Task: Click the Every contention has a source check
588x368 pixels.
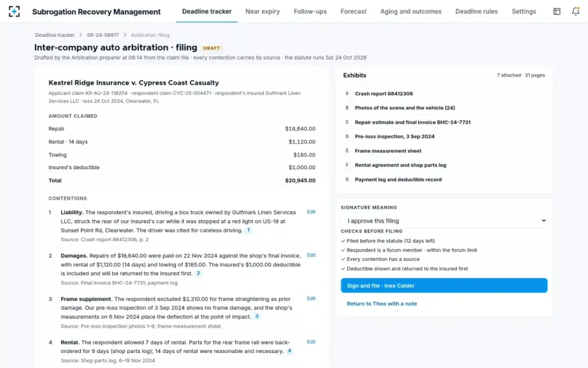Action: click(x=381, y=259)
